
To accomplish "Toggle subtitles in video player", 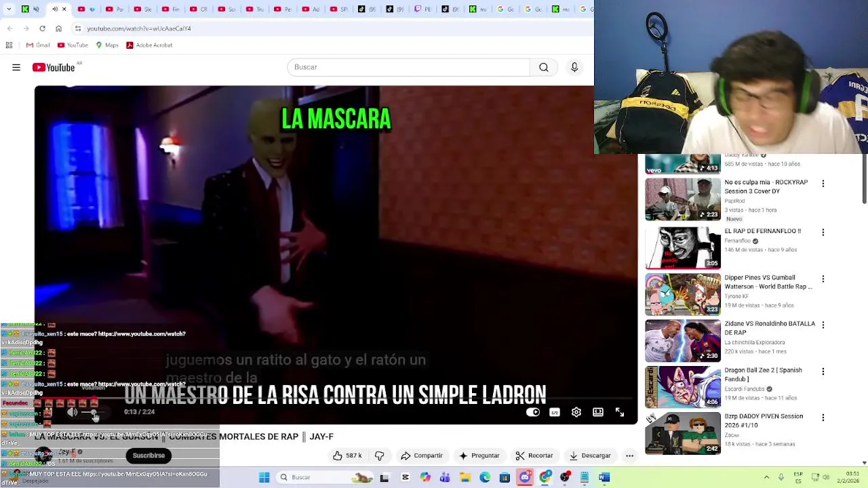I will 555,412.
